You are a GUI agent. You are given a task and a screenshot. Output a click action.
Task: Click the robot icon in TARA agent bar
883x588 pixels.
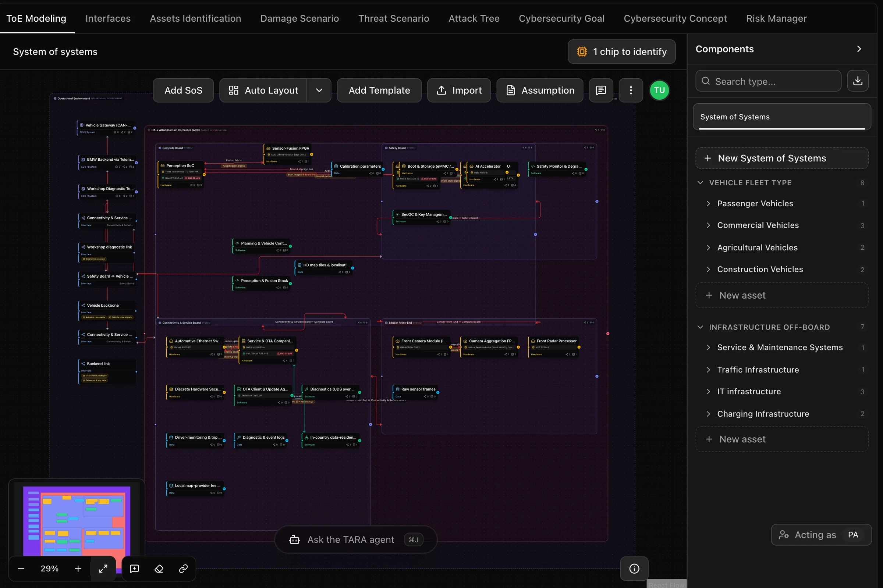[294, 539]
